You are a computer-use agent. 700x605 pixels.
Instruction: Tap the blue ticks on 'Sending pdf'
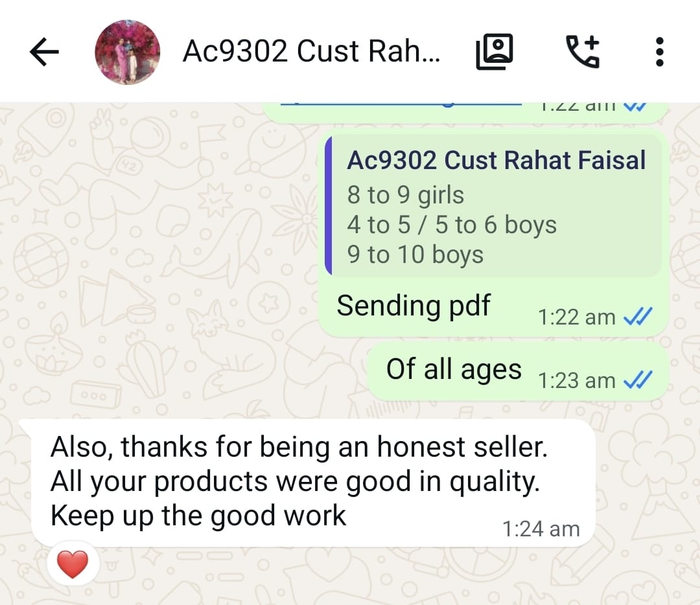(638, 316)
